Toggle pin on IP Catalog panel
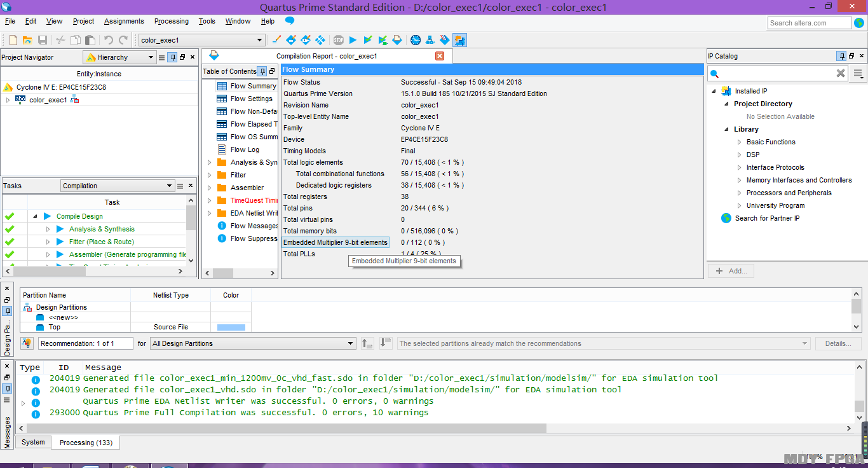Viewport: 868px width, 468px height. (841, 56)
